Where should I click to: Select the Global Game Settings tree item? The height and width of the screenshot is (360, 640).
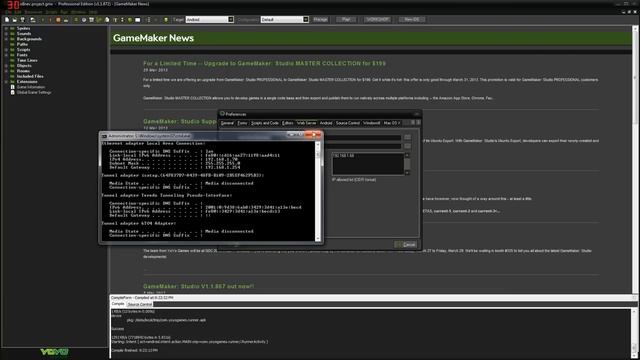tap(34, 92)
